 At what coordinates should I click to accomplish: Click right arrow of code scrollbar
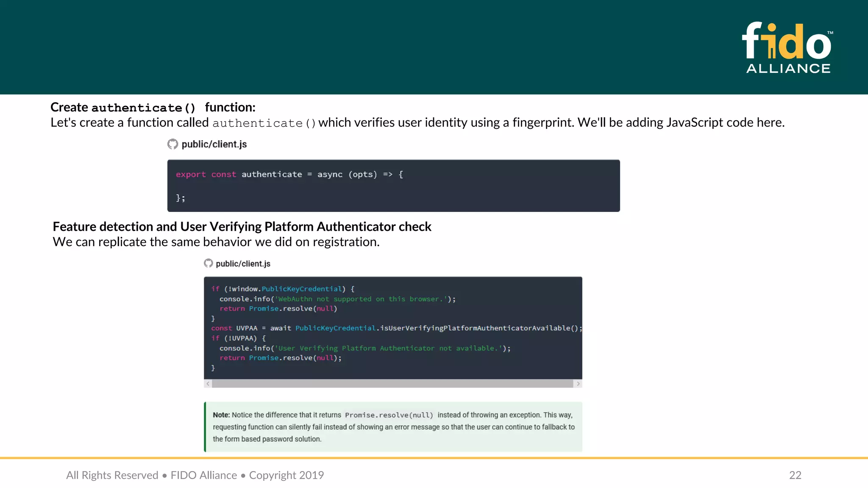[x=578, y=384]
